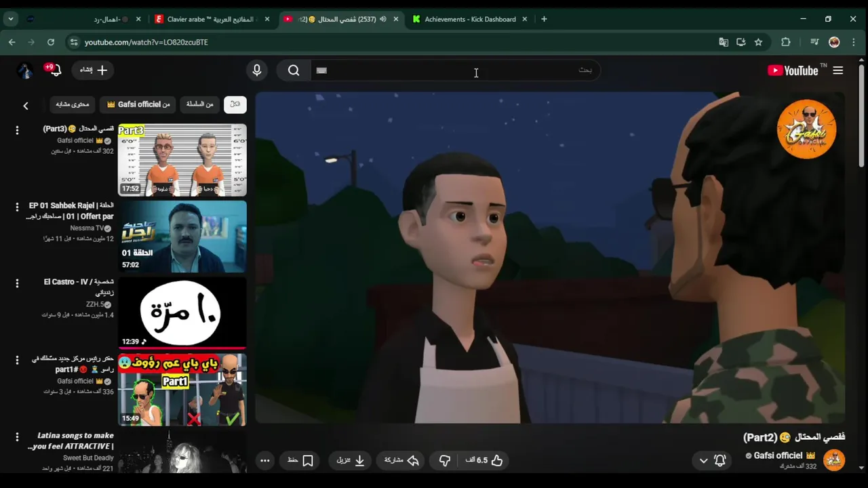
Task: Click the address bar URL
Action: (x=146, y=42)
